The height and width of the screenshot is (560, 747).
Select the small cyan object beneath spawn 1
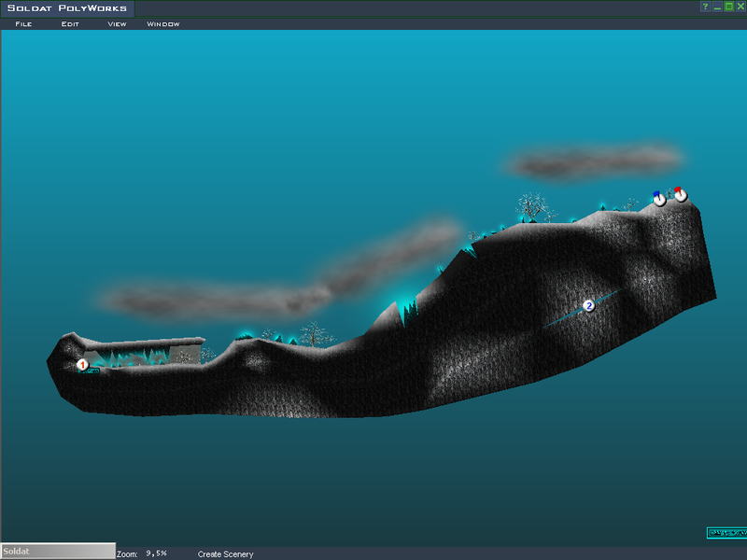point(92,371)
